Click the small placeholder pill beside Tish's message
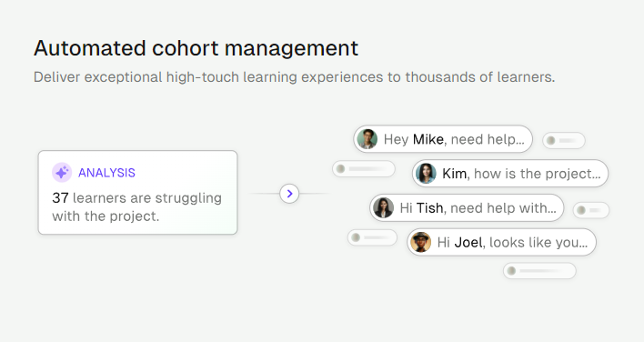 (591, 210)
